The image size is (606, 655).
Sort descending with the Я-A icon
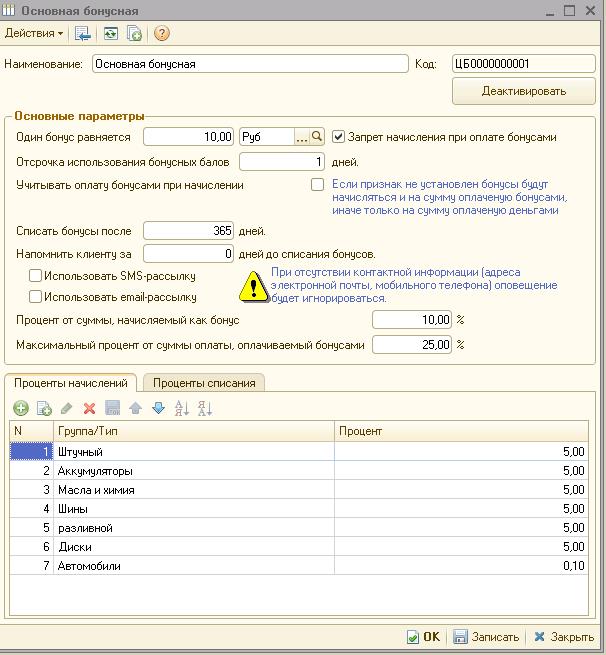pyautogui.click(x=205, y=408)
